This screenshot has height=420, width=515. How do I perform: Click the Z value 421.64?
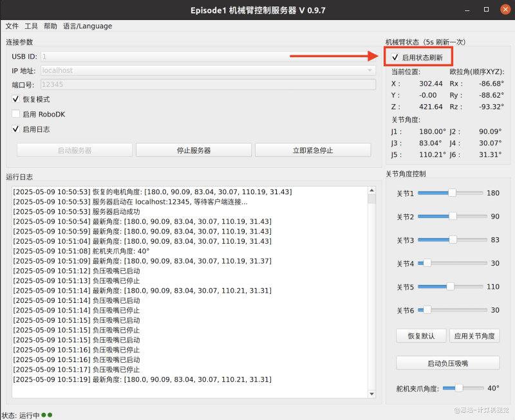coord(431,107)
